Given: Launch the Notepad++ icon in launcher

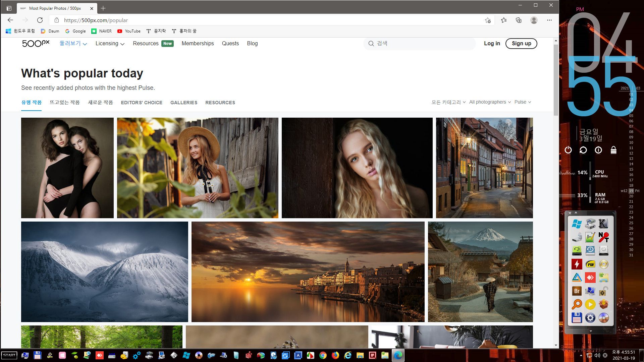Looking at the screenshot, I should 590,237.
